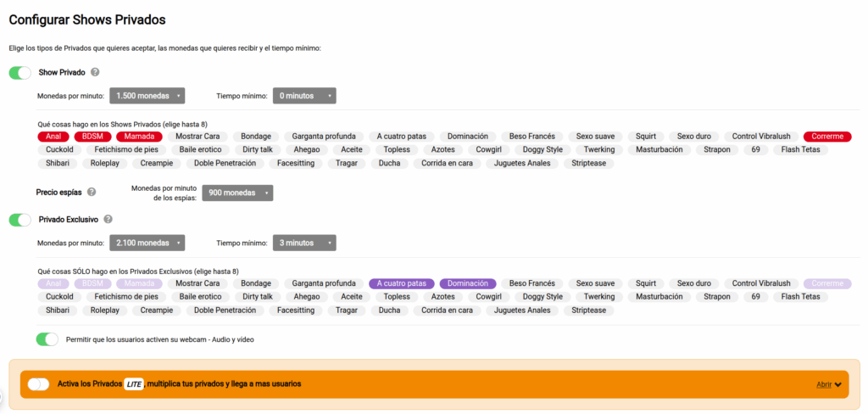Screen dimensions: 868x414
Task: Turn off the Privado Exclusivo toggle
Action: (20, 220)
